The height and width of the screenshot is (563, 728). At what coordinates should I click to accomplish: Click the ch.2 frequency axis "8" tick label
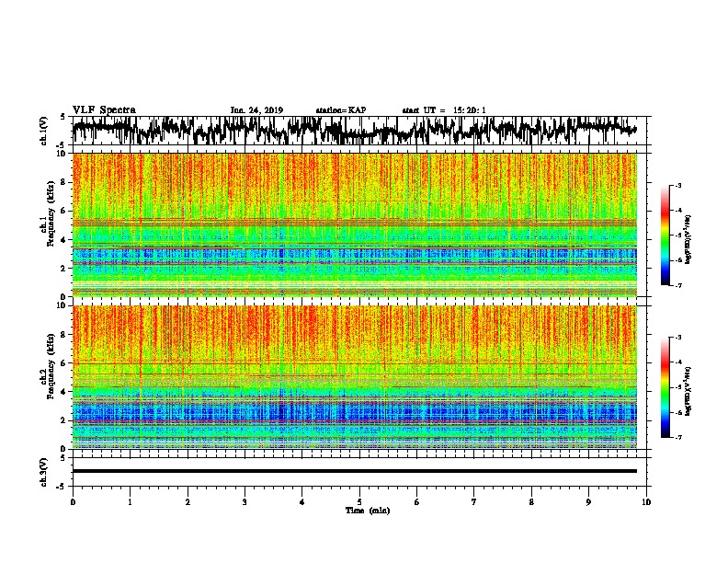64,335
